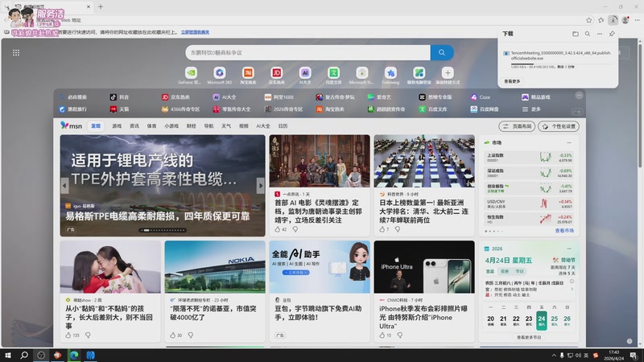Click the 查看市场 link

click(x=564, y=231)
